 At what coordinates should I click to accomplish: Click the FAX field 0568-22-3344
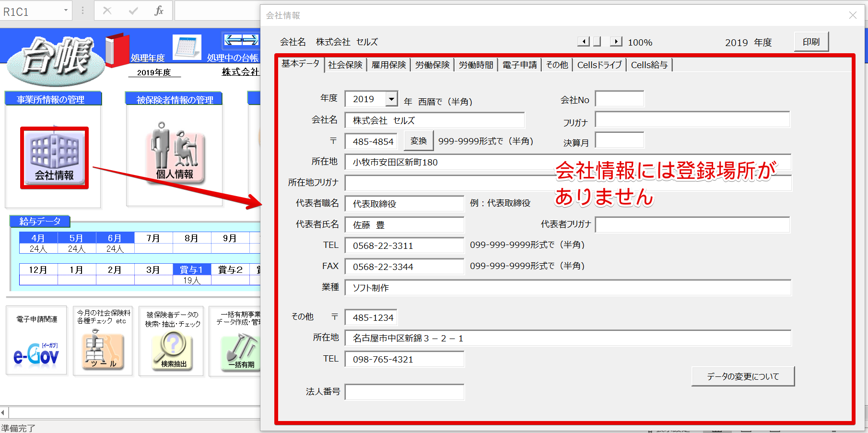pos(404,267)
